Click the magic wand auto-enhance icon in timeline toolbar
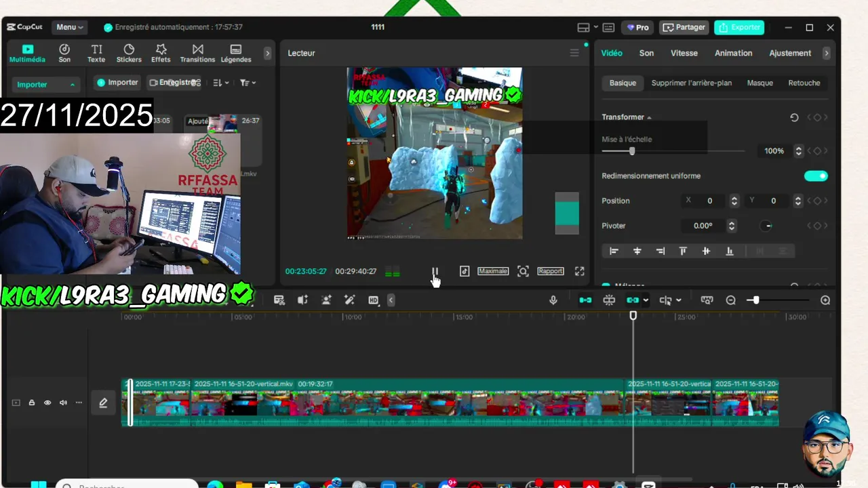The image size is (868, 488). (350, 300)
